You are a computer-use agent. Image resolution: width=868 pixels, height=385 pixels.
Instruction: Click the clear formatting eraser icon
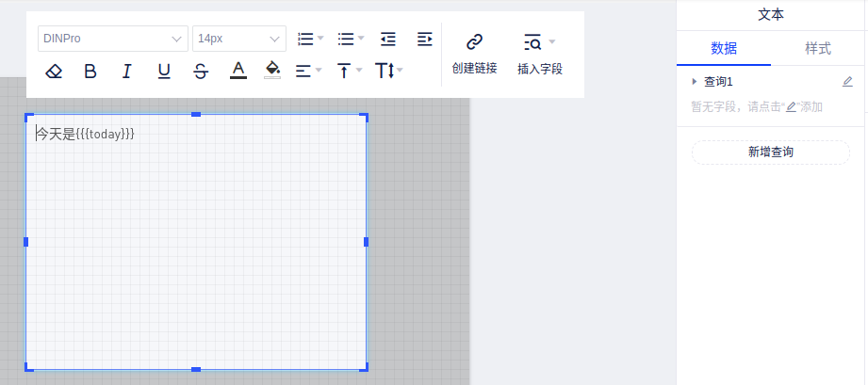pos(54,71)
